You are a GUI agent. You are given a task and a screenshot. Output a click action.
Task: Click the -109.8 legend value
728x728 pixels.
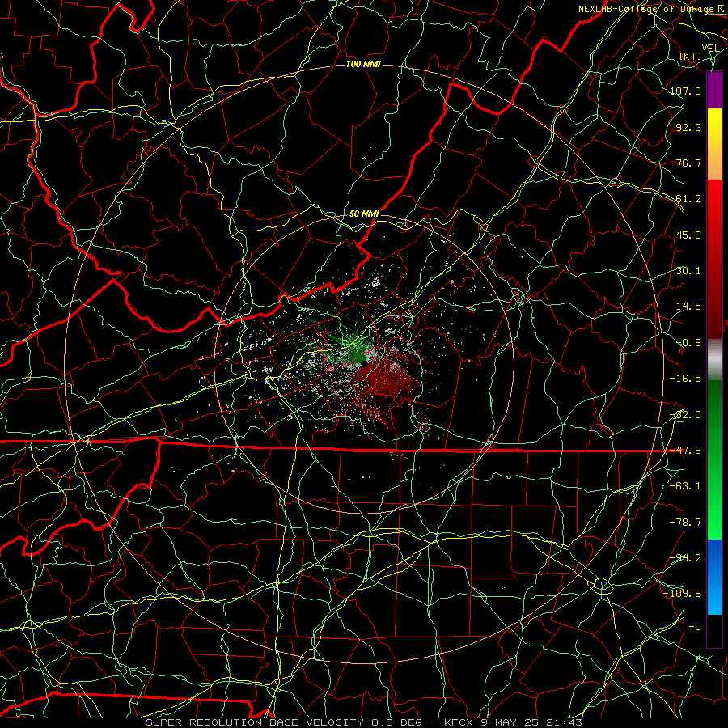point(683,594)
